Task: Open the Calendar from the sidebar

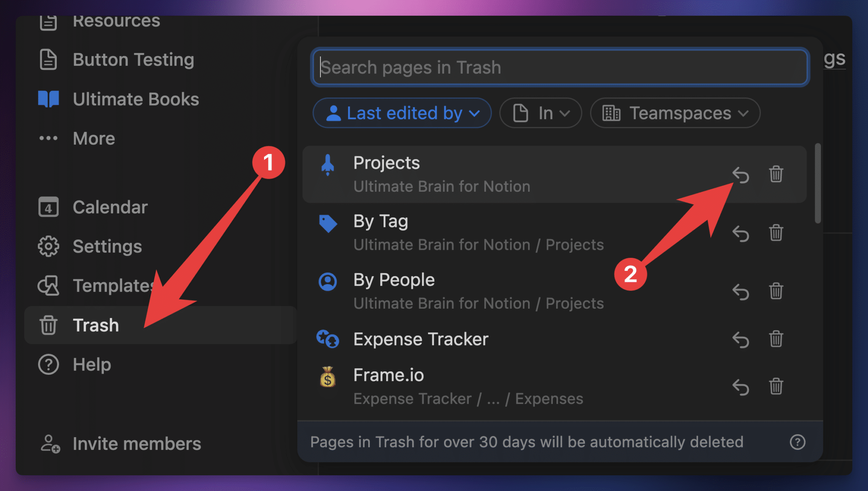Action: [x=110, y=207]
